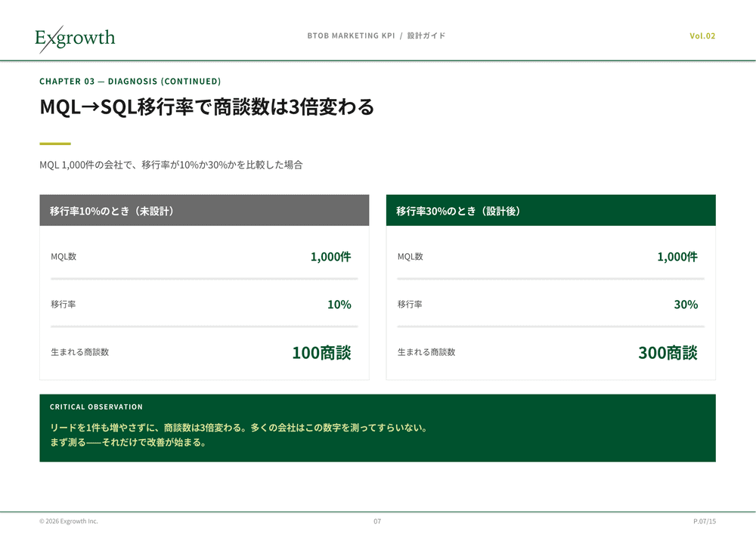Click the '移行率30%のとき（設計後）' card header

click(x=550, y=211)
